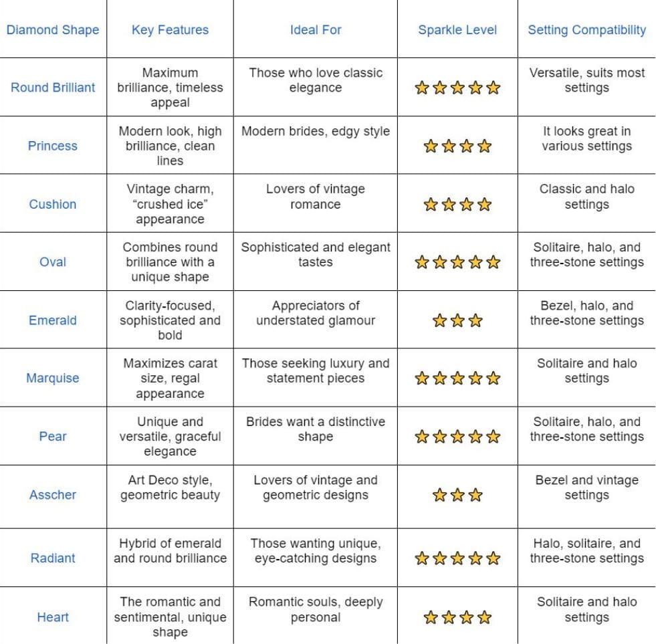Select the Sparkle Level column header

[457, 29]
